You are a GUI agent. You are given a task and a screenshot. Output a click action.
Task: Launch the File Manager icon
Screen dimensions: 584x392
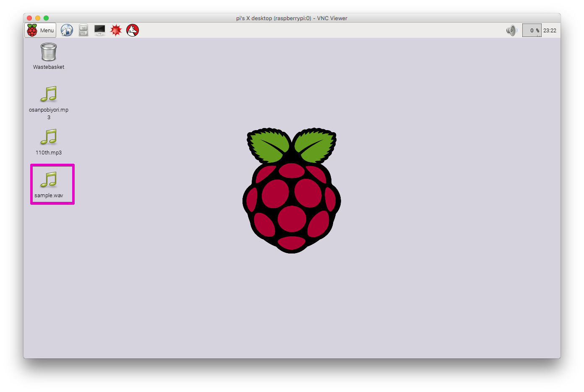83,30
